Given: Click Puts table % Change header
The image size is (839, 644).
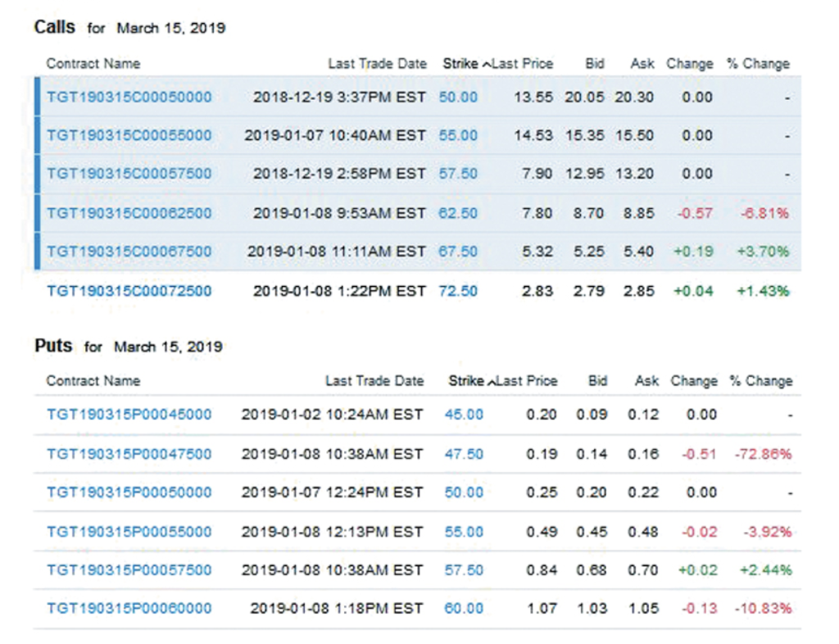Looking at the screenshot, I should click(761, 381).
